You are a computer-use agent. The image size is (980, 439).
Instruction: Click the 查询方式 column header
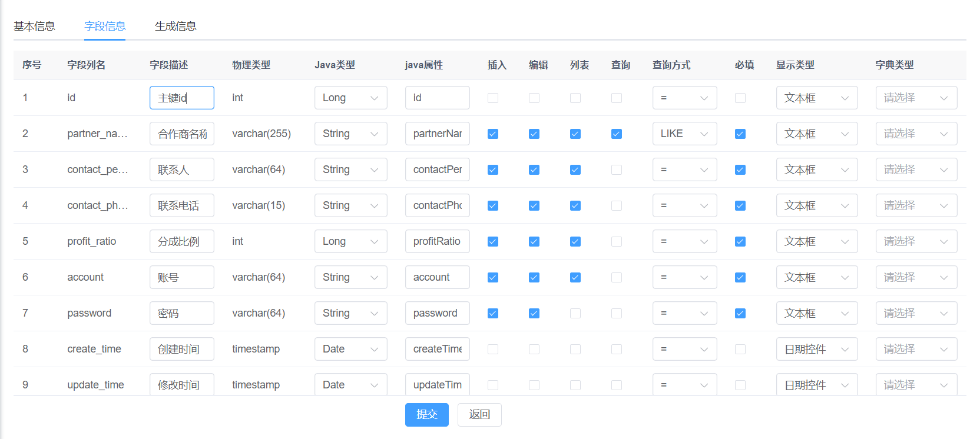point(671,65)
